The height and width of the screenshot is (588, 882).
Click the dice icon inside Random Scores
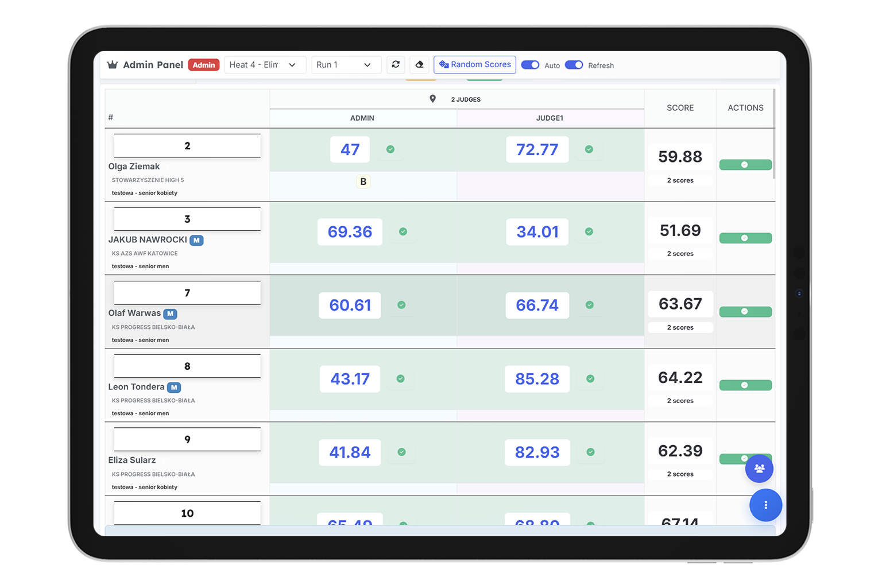point(443,64)
